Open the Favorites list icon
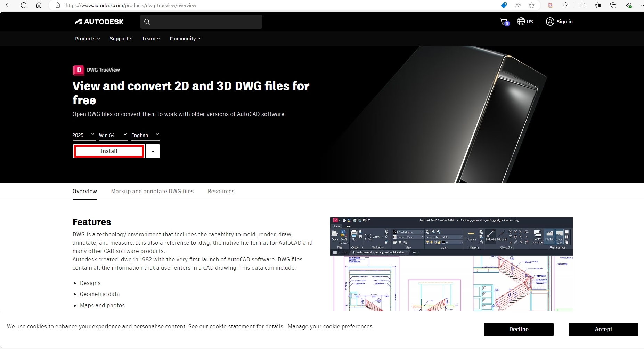Screen dimensions: 644x349 tap(598, 5)
